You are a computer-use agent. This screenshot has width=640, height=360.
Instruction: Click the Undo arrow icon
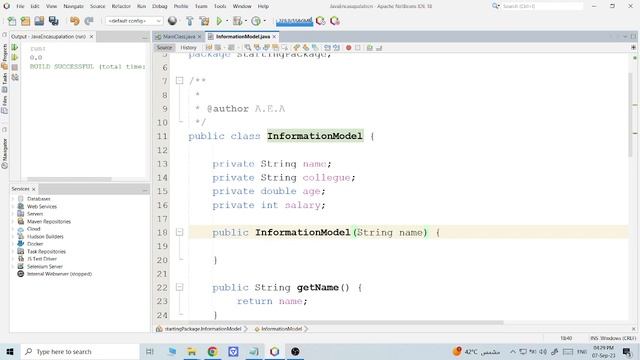click(75, 21)
